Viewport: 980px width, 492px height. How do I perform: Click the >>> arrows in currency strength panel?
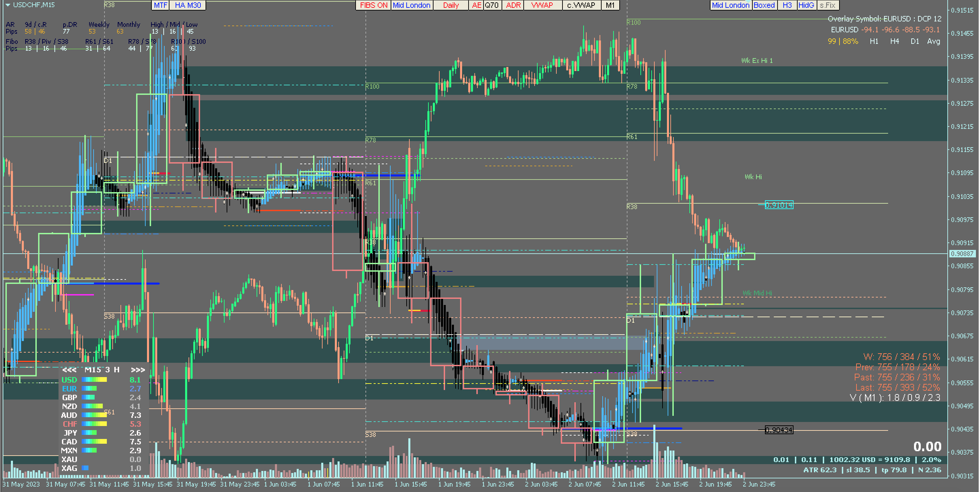(x=138, y=370)
